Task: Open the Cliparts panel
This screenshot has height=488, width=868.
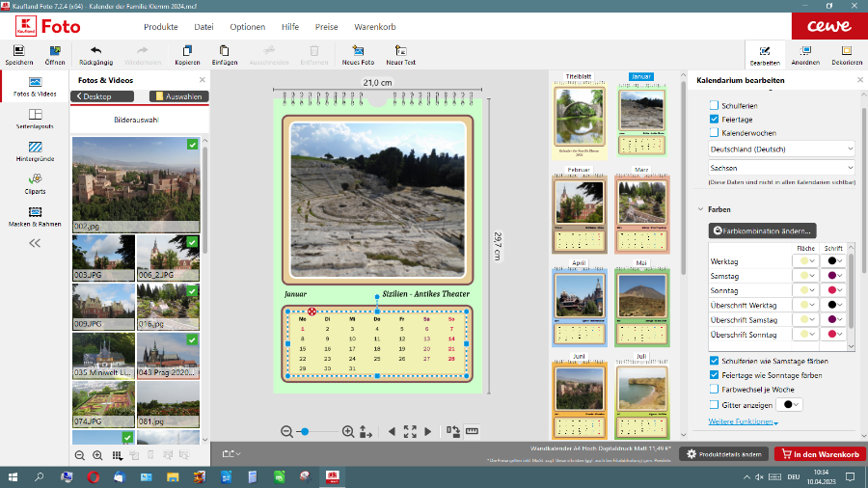Action: [36, 179]
